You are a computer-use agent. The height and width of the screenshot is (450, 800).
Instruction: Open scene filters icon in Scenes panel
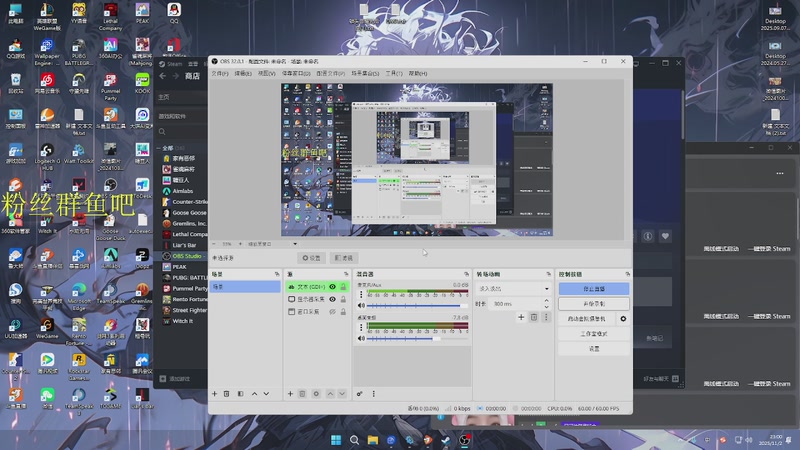pos(240,394)
